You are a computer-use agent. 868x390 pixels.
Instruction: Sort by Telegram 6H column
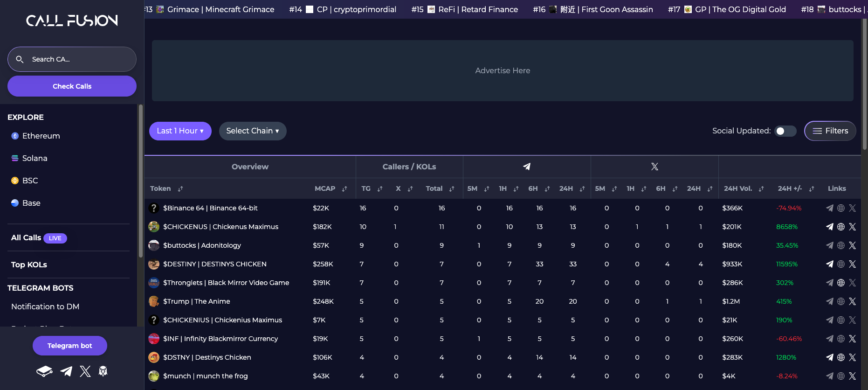pos(547,189)
